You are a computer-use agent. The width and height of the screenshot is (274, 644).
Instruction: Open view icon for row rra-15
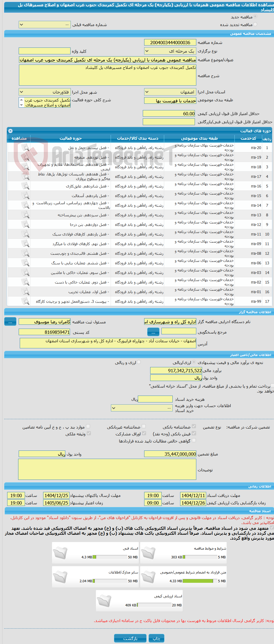click(25, 196)
